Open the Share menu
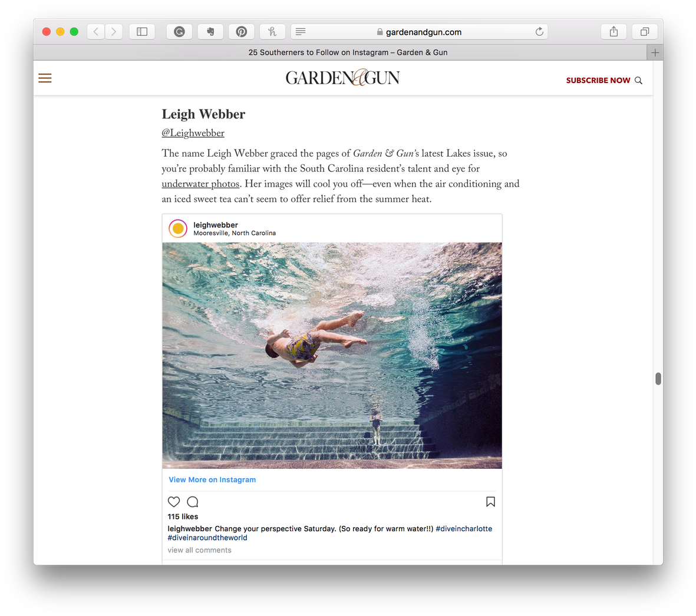This screenshot has width=696, height=616. tap(613, 32)
